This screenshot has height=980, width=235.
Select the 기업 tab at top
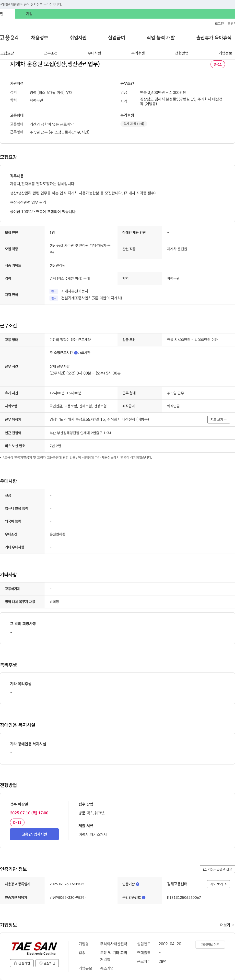[29, 14]
